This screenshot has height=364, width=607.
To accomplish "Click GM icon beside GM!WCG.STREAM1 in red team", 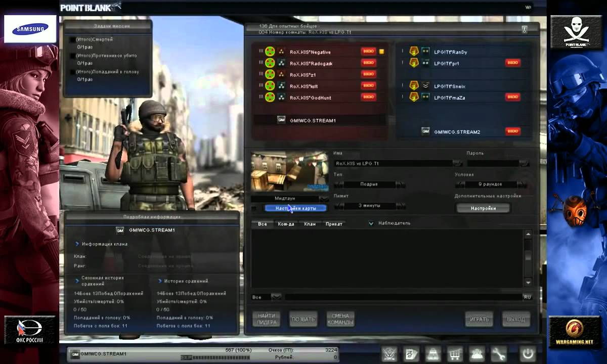I will click(281, 120).
